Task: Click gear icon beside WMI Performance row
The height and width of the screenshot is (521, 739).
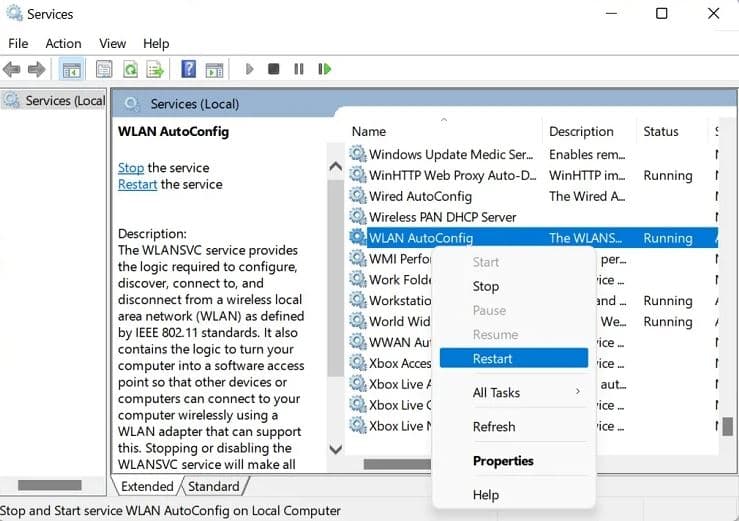Action: coord(358,258)
